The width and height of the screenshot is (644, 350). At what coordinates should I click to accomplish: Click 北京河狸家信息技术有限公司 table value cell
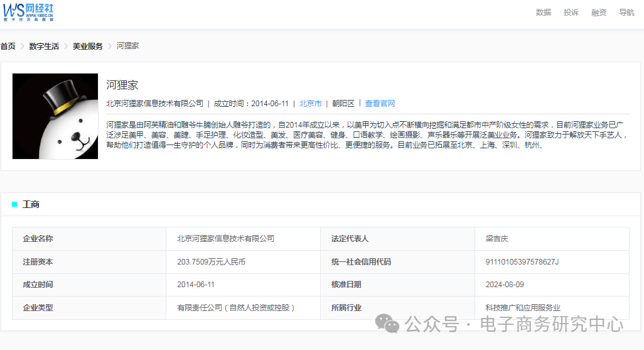(243, 239)
